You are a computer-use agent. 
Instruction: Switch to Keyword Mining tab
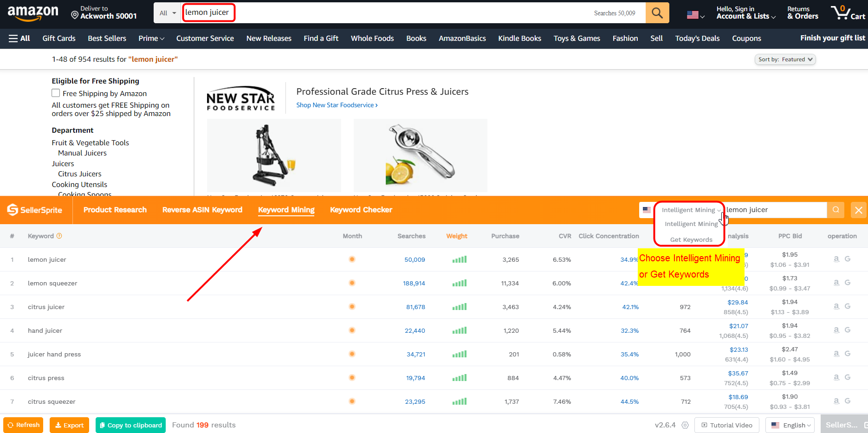pyautogui.click(x=286, y=210)
